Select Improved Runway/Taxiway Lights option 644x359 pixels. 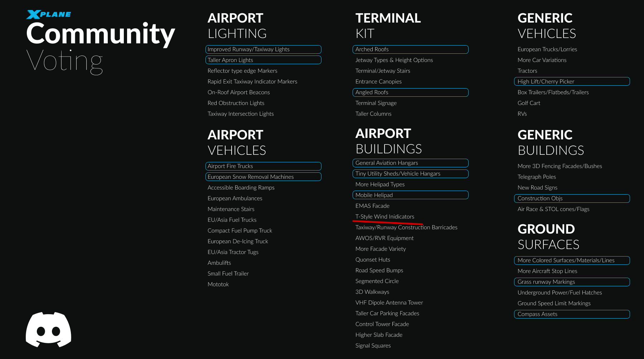coord(263,49)
